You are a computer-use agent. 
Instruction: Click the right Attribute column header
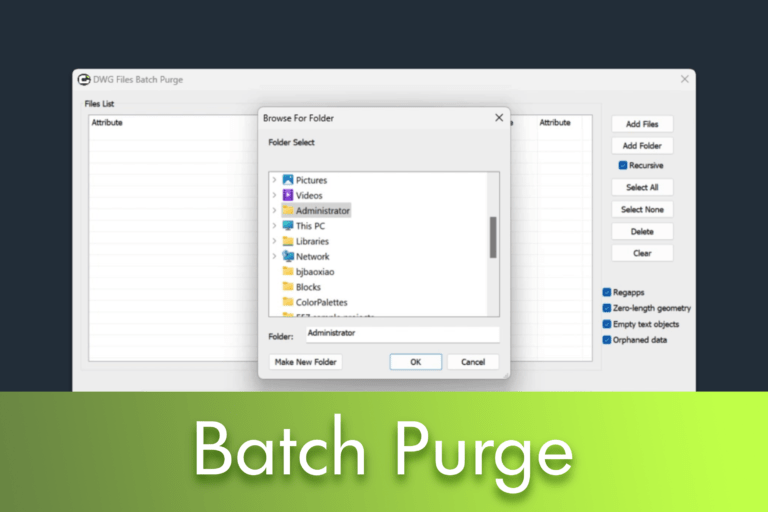point(555,122)
